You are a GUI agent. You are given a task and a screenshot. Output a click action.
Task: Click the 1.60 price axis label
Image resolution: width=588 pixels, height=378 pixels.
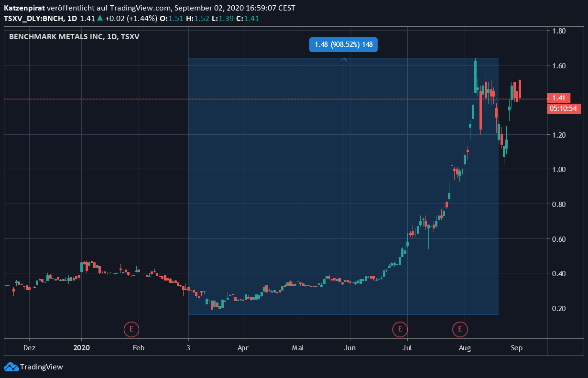559,65
